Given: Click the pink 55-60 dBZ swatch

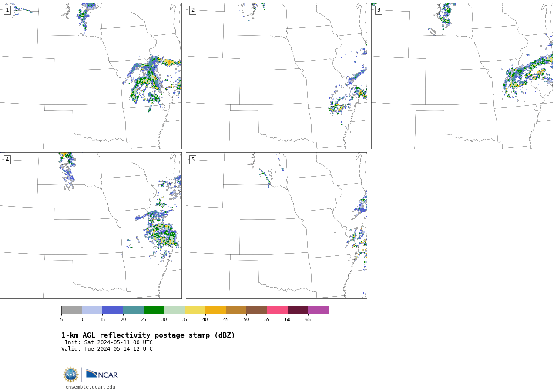Looking at the screenshot, I should [x=277, y=310].
